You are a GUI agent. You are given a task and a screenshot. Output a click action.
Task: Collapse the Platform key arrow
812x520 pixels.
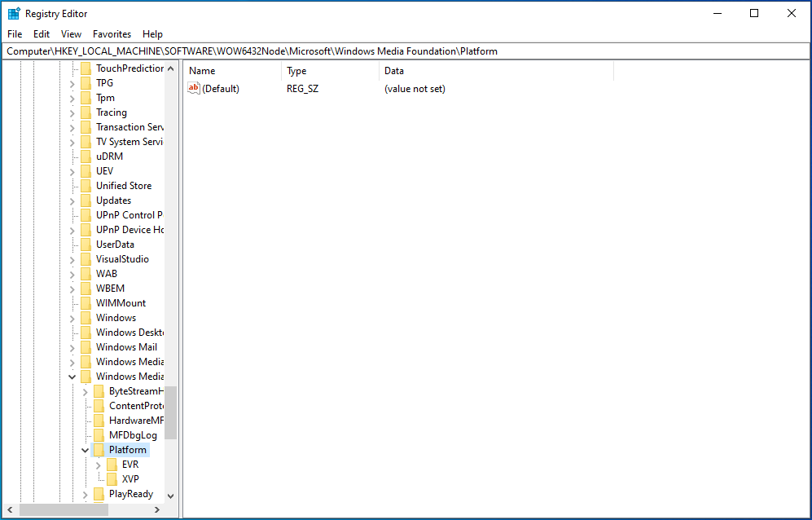pyautogui.click(x=85, y=449)
